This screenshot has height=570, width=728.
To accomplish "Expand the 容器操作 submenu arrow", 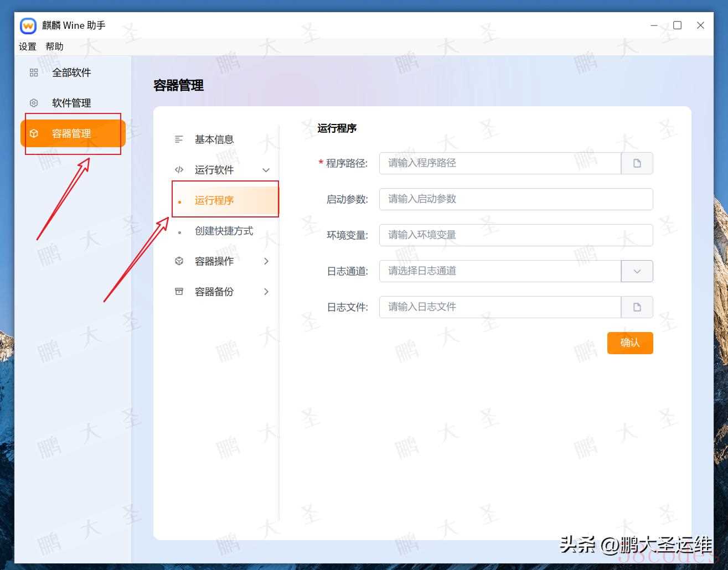I will [266, 261].
